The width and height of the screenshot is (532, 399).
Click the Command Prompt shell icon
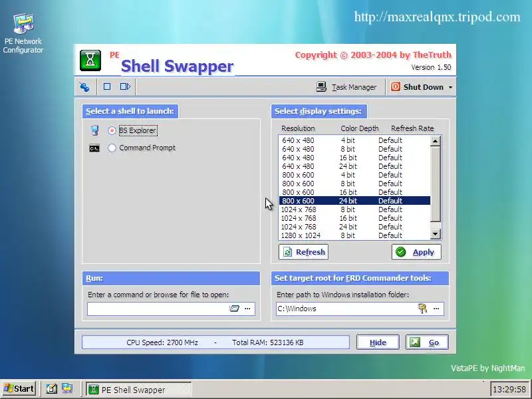coord(94,148)
